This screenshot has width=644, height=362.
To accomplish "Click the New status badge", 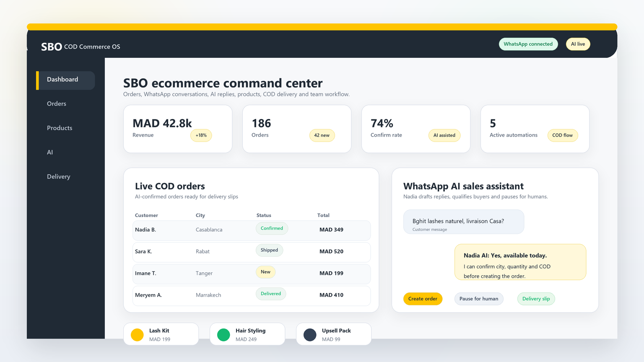I will coord(265,272).
